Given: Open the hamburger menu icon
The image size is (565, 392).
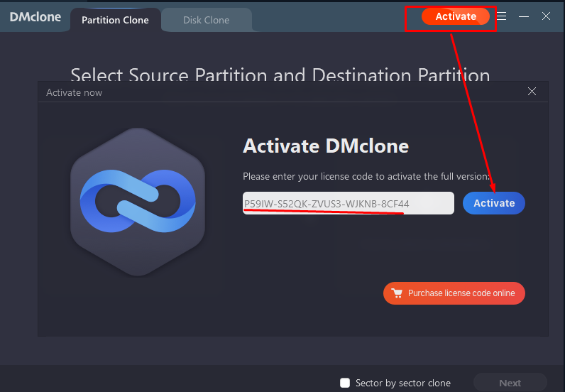Looking at the screenshot, I should click(502, 16).
